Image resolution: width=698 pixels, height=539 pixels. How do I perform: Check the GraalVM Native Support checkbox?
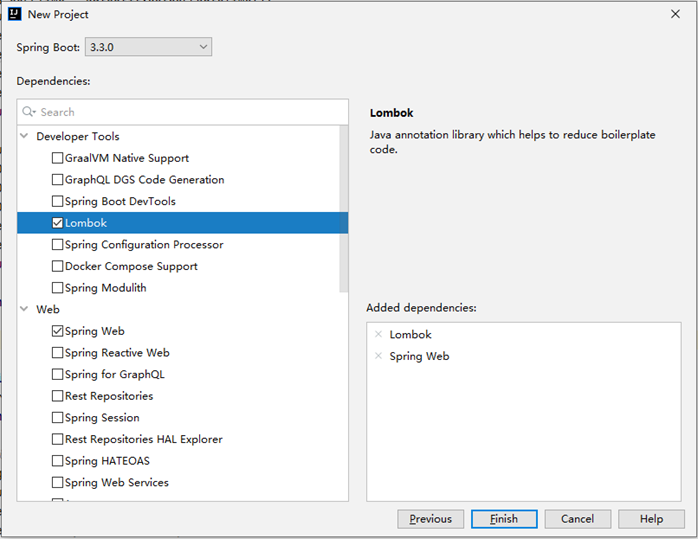coord(57,158)
